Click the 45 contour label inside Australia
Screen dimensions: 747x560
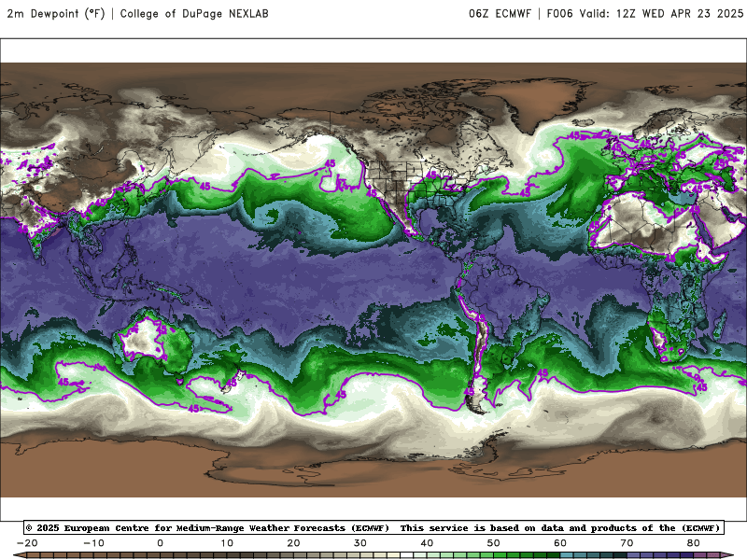pos(162,329)
